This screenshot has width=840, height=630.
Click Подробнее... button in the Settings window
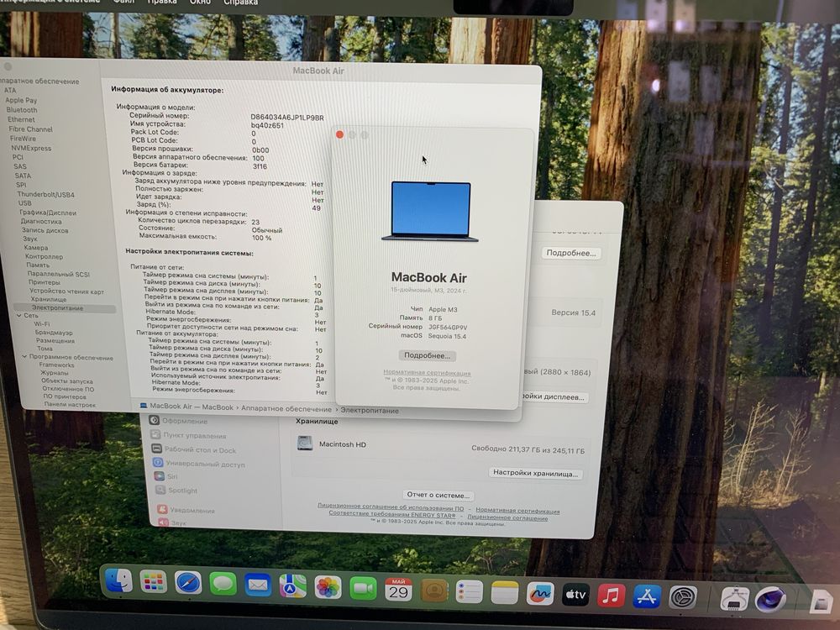pos(571,253)
